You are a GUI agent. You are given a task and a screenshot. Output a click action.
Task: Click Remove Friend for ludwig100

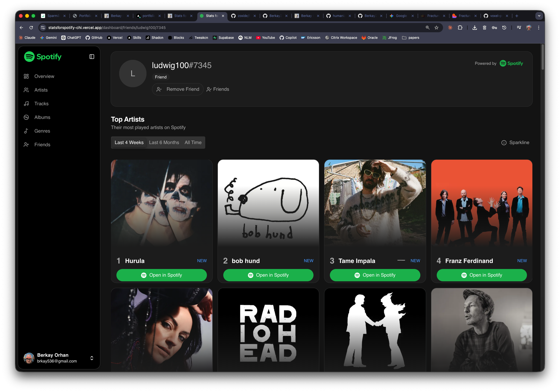[178, 89]
